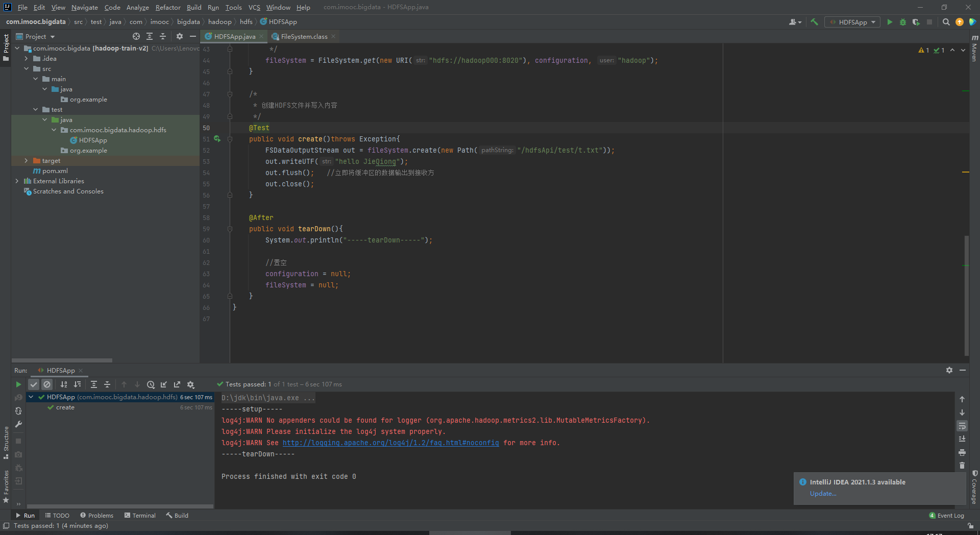Image resolution: width=980 pixels, height=535 pixels.
Task: Rerun tests using the green play icon in Run panel
Action: pyautogui.click(x=18, y=384)
